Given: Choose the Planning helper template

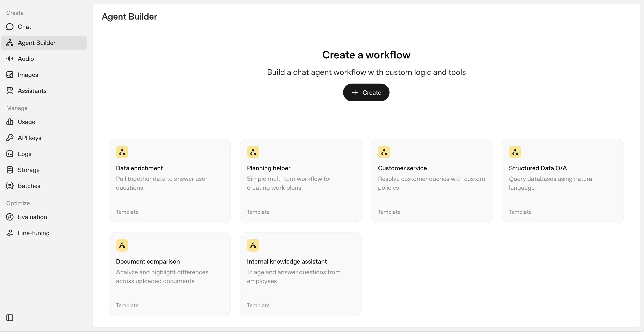Looking at the screenshot, I should (301, 181).
